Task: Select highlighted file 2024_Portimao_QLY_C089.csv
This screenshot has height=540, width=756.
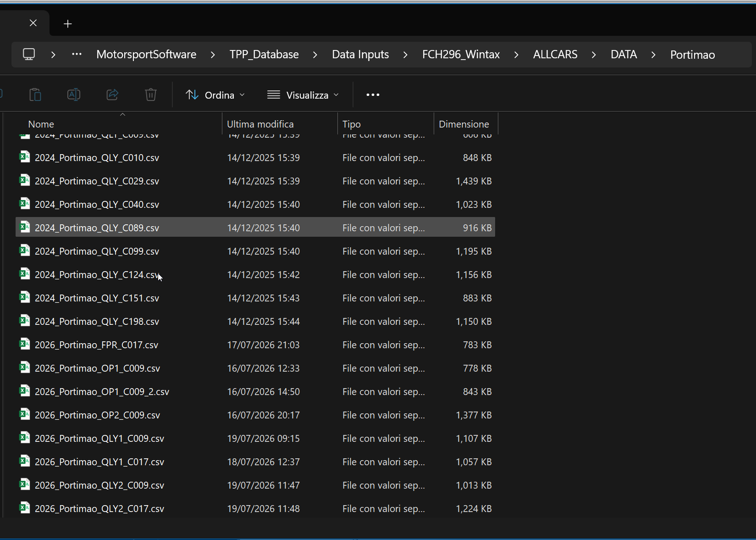Action: (255, 228)
